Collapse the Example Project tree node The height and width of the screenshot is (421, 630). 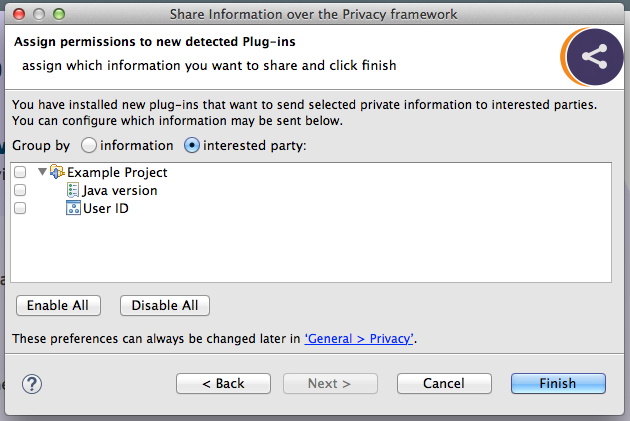point(42,172)
